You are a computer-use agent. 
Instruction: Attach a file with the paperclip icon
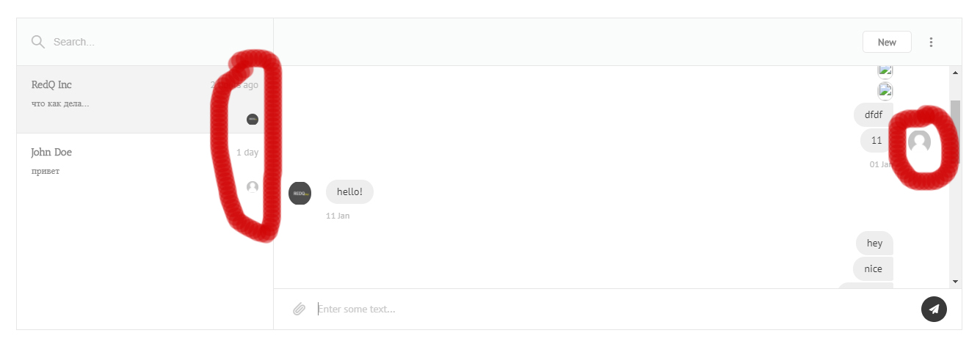[x=299, y=309]
